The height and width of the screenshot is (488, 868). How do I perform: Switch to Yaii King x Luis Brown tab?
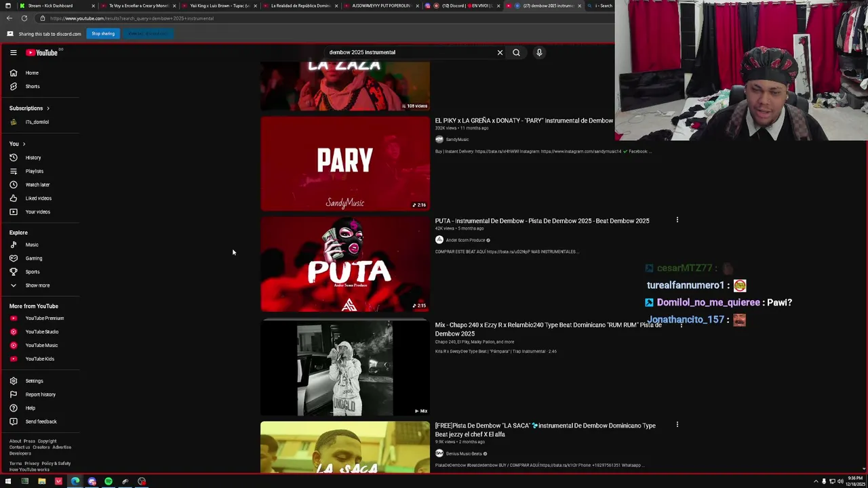click(220, 5)
